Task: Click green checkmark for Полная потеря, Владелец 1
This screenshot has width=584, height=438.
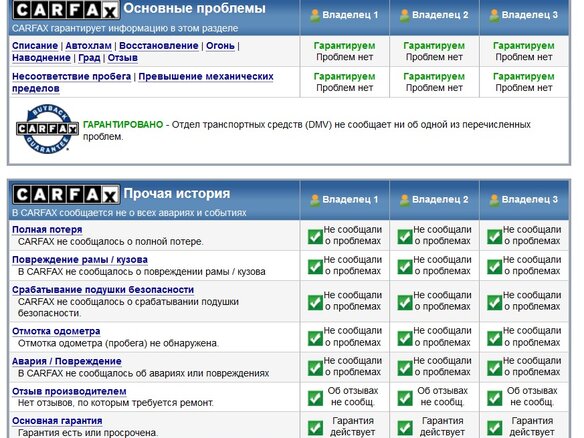Action: point(315,236)
